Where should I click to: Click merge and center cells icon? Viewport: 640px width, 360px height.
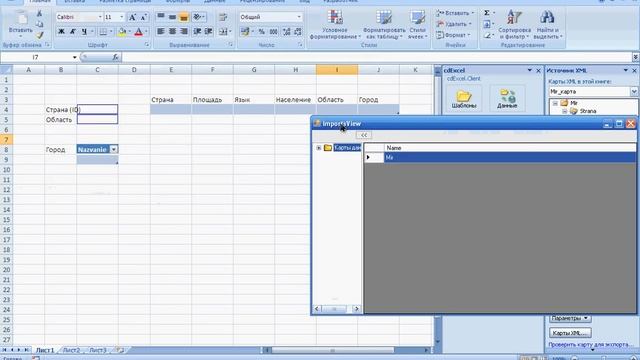tap(223, 31)
